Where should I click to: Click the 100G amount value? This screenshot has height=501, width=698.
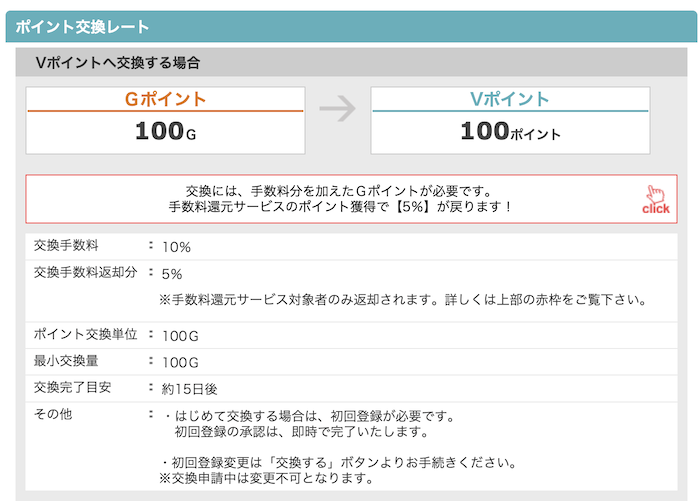(x=165, y=131)
